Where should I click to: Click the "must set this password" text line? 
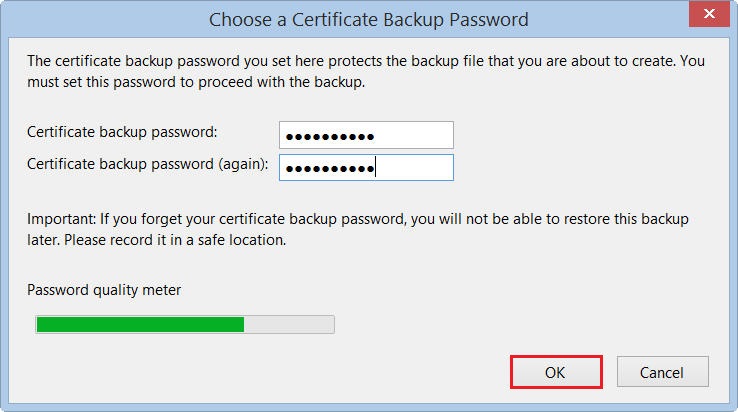[196, 82]
